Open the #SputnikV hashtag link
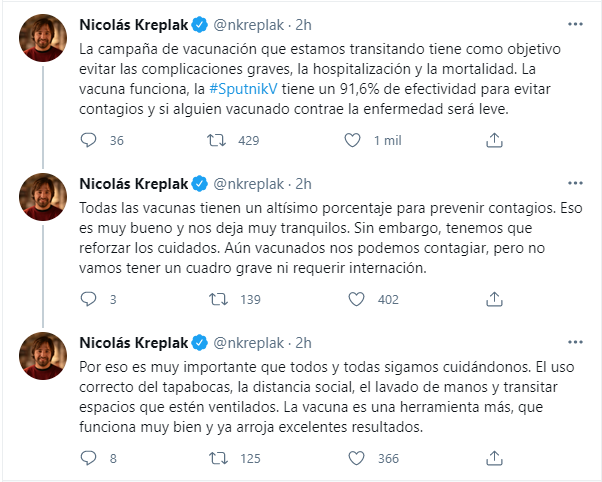This screenshot has height=482, width=602. (243, 89)
